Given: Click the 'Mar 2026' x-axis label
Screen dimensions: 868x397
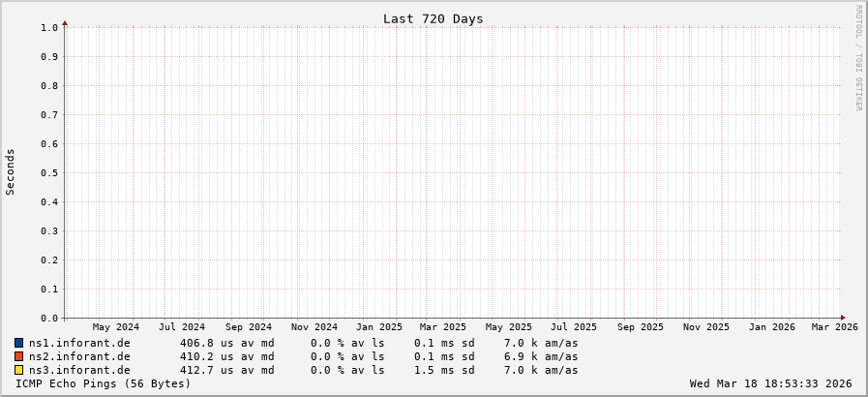Looking at the screenshot, I should (x=834, y=327).
